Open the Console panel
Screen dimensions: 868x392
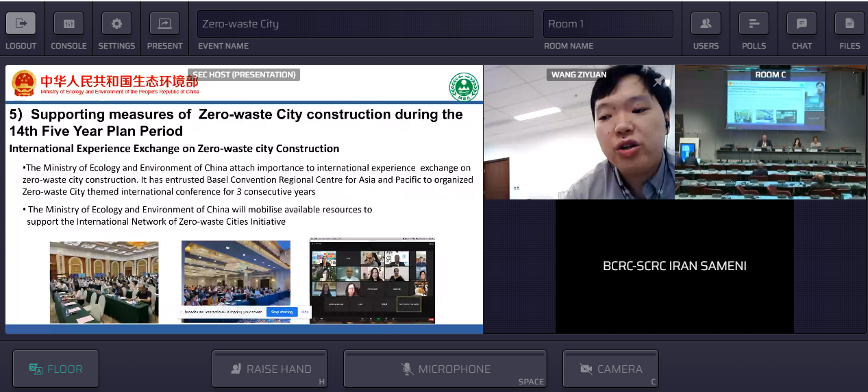pos(69,24)
